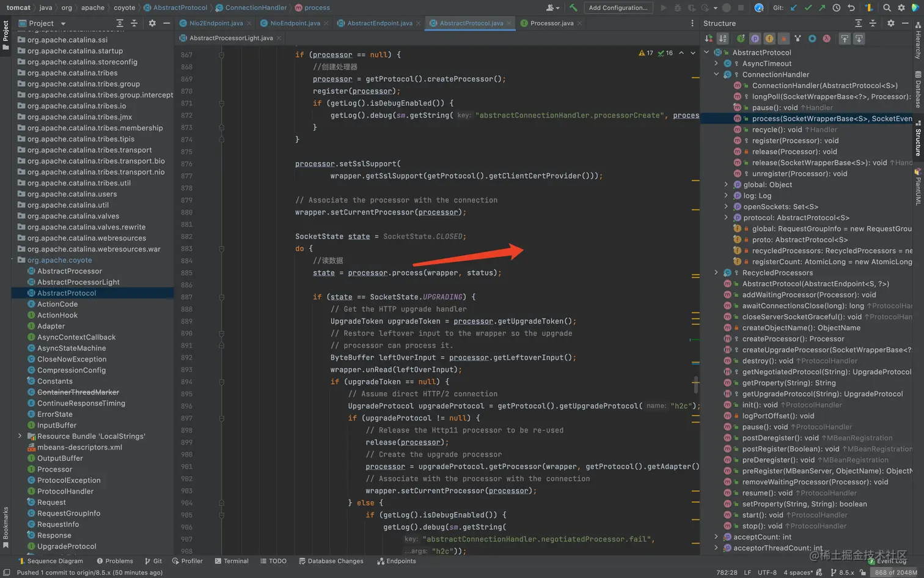Open editor tabs more-options menu
This screenshot has height=578, width=924.
692,23
